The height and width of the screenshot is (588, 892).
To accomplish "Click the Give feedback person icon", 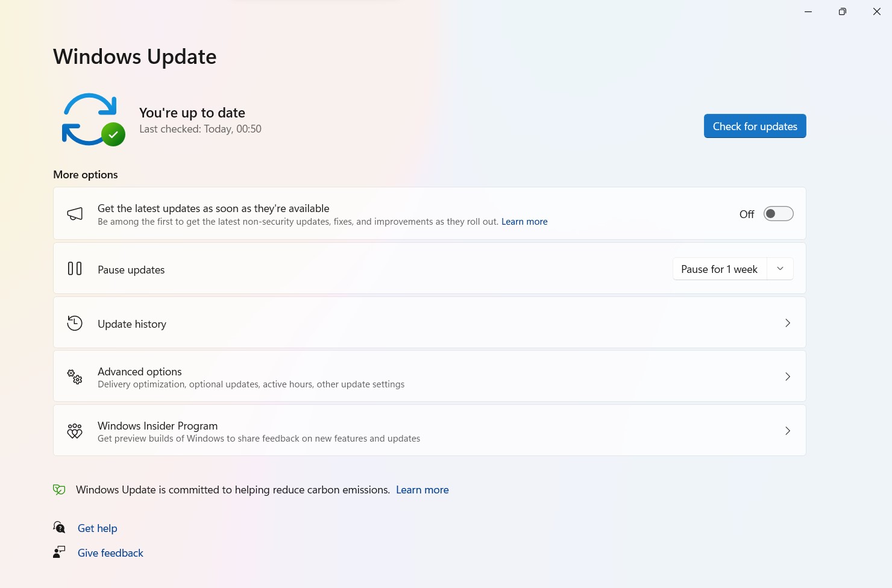I will (x=58, y=551).
